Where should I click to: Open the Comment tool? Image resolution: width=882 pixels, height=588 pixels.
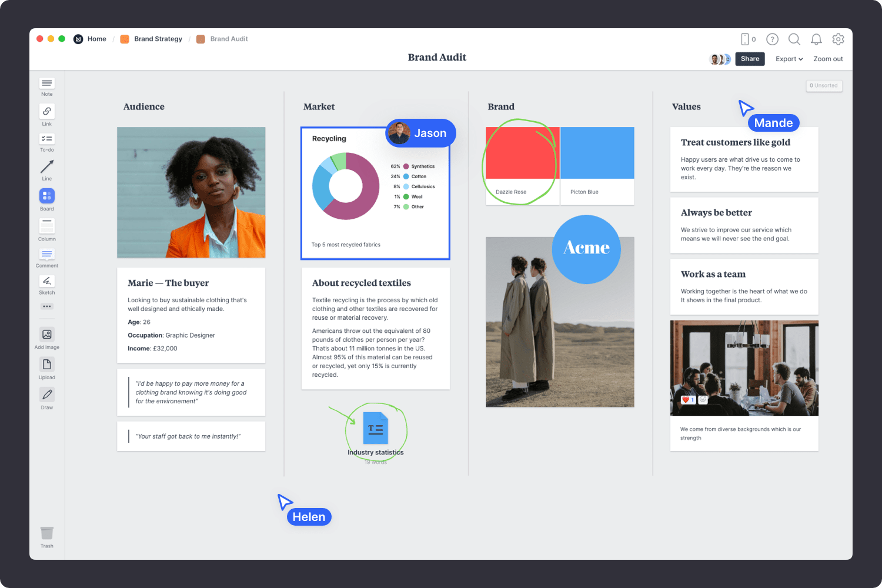point(46,254)
